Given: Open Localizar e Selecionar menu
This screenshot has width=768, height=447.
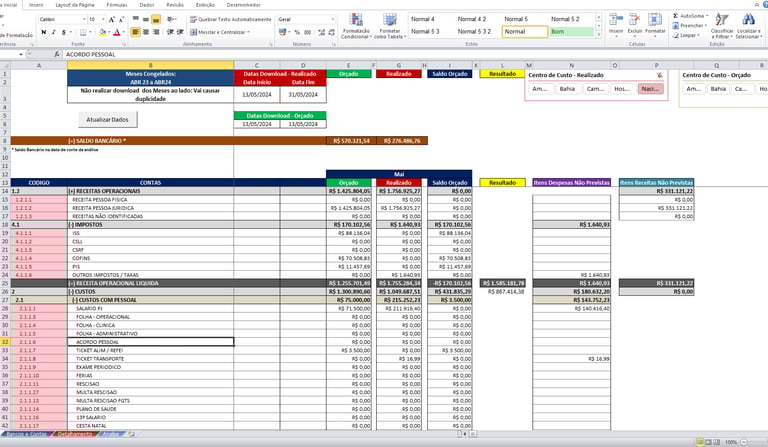Looking at the screenshot, I should coord(748,26).
